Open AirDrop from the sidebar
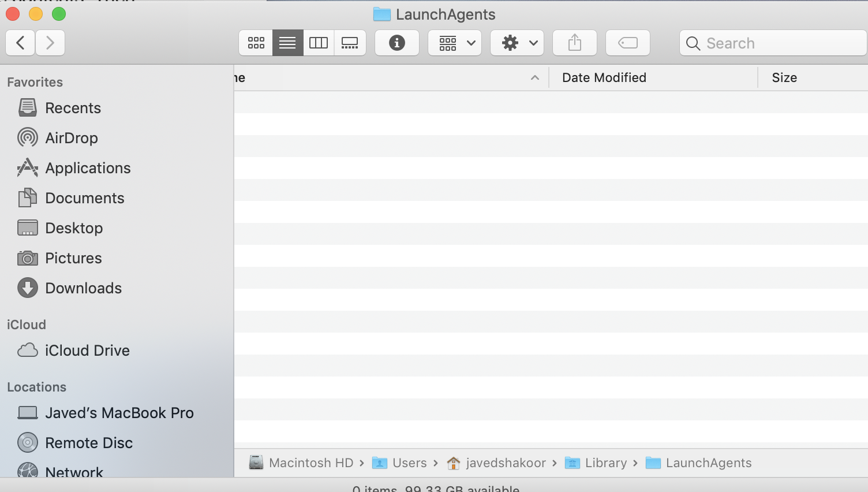 [72, 138]
